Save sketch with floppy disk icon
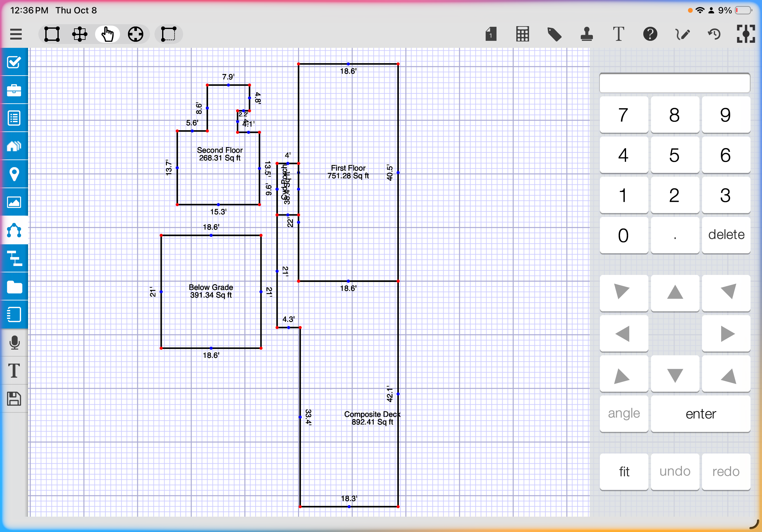 click(x=14, y=399)
